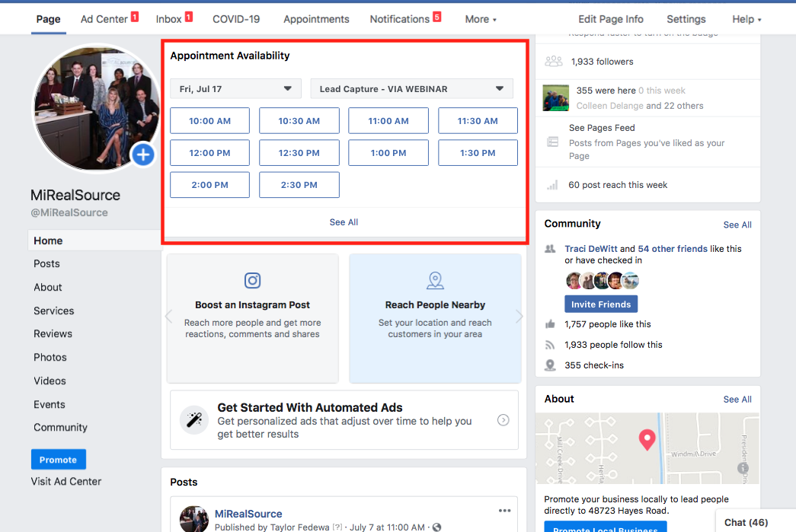Click the follow feed icon beside 1,933 people

[x=550, y=345]
